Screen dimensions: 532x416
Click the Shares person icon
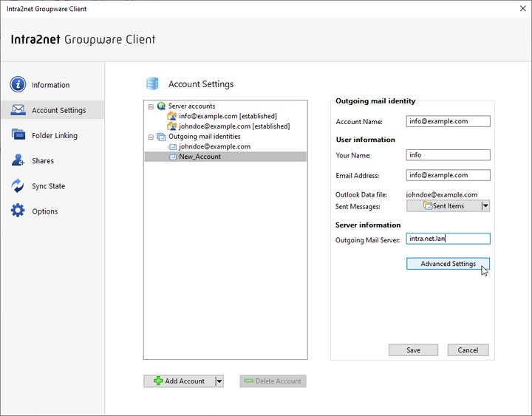click(x=18, y=160)
